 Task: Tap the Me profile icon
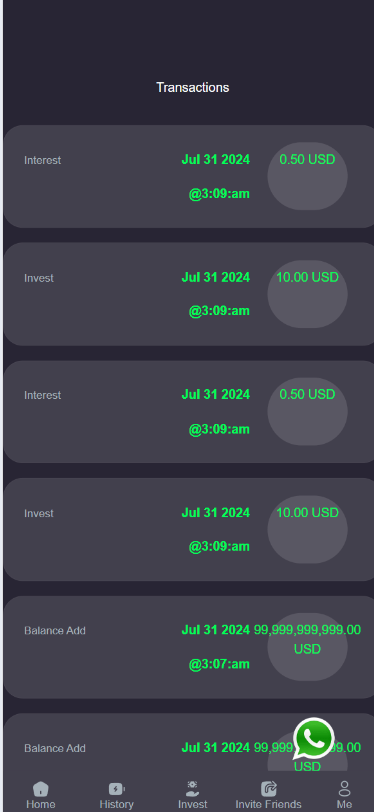(344, 789)
